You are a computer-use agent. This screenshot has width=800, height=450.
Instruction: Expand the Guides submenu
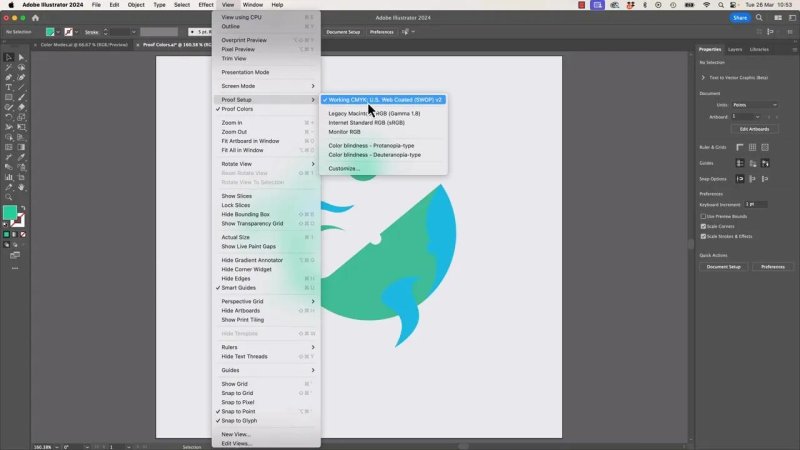(x=266, y=370)
